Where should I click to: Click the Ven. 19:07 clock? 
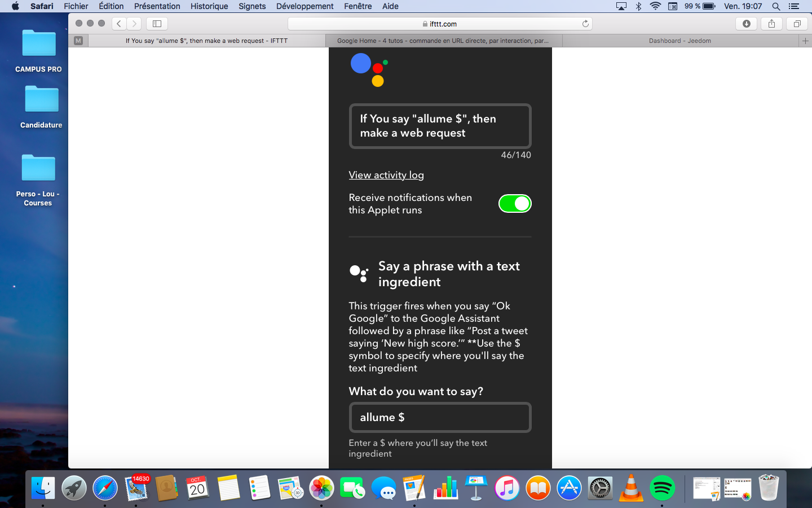[743, 6]
